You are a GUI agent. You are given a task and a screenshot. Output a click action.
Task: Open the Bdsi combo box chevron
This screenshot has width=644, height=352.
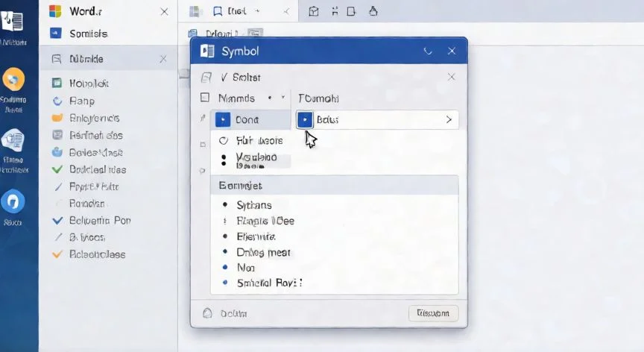pyautogui.click(x=449, y=119)
